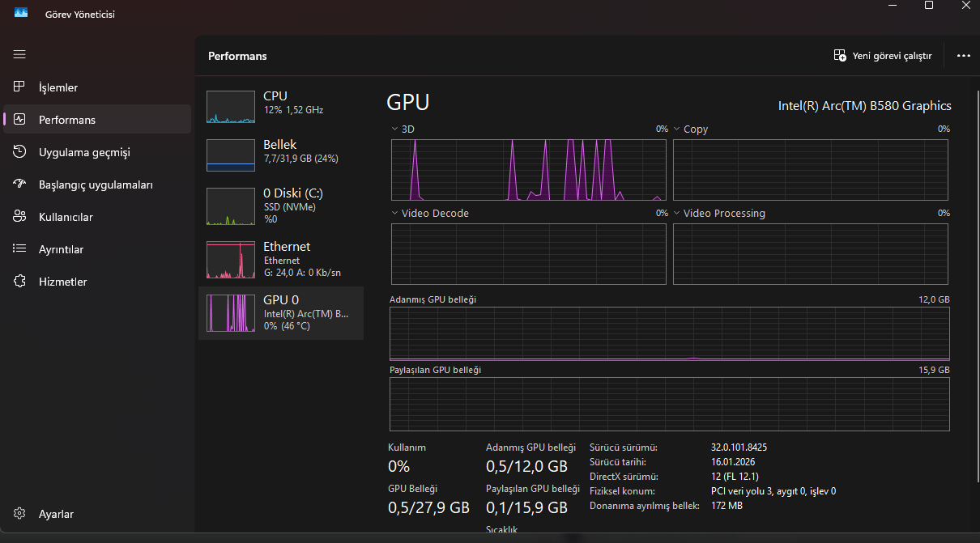The image size is (980, 543).
Task: Click the Kullanıcılar users icon
Action: [x=20, y=216]
